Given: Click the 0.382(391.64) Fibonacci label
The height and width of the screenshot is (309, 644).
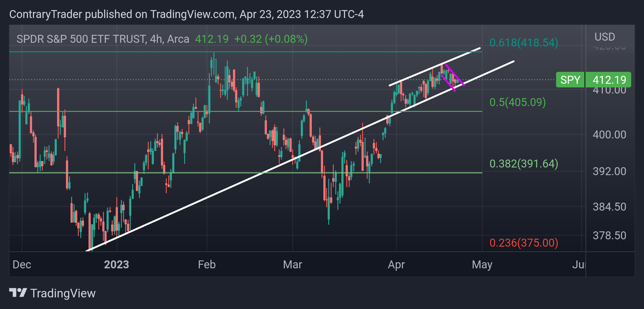Looking at the screenshot, I should coord(524,164).
